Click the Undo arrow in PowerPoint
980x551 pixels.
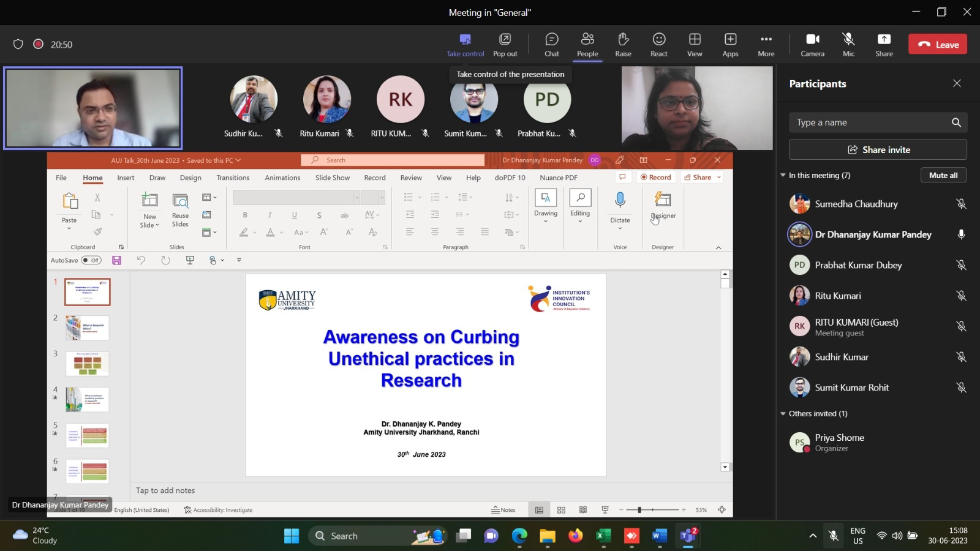pos(141,260)
